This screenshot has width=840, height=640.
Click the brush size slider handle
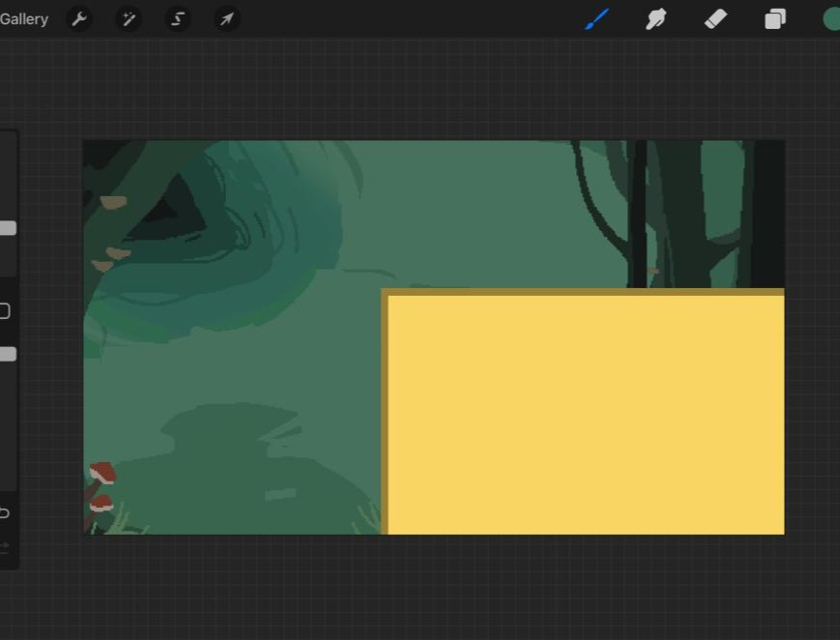point(8,228)
